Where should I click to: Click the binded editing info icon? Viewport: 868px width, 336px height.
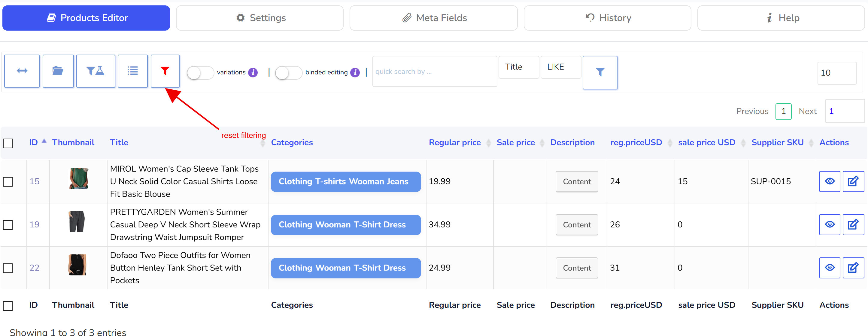click(x=355, y=72)
